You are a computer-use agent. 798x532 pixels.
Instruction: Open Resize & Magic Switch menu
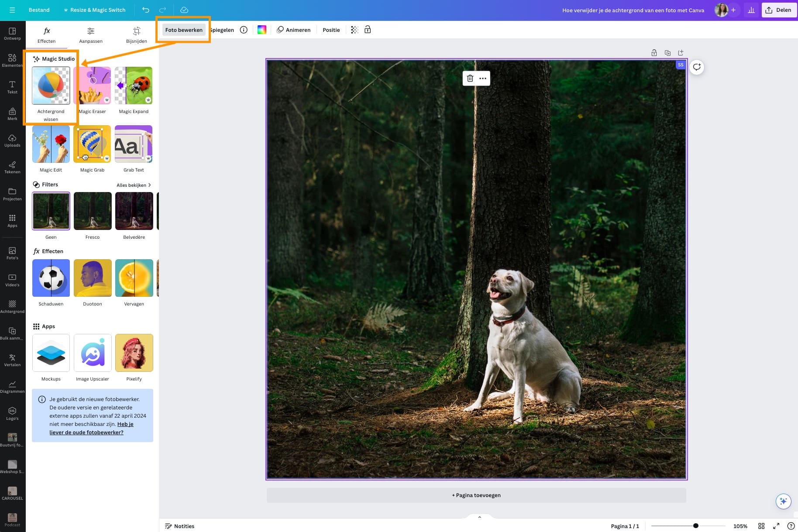(x=94, y=10)
